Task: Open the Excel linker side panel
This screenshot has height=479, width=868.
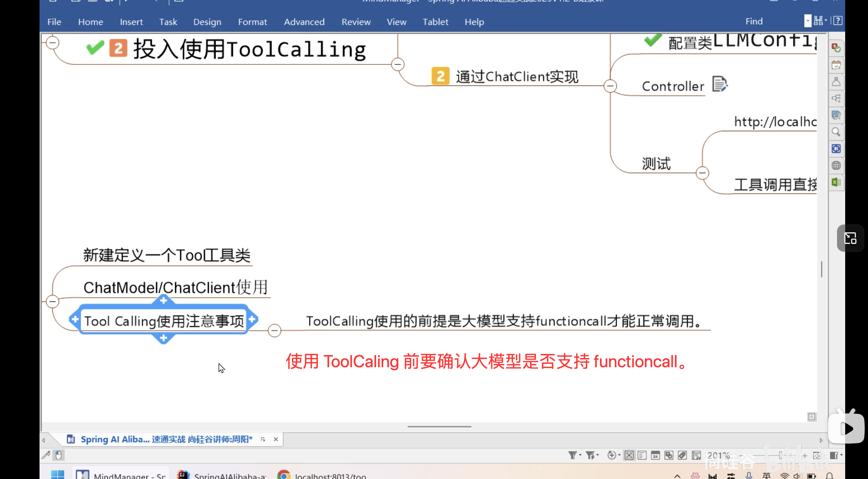Action: (836, 182)
